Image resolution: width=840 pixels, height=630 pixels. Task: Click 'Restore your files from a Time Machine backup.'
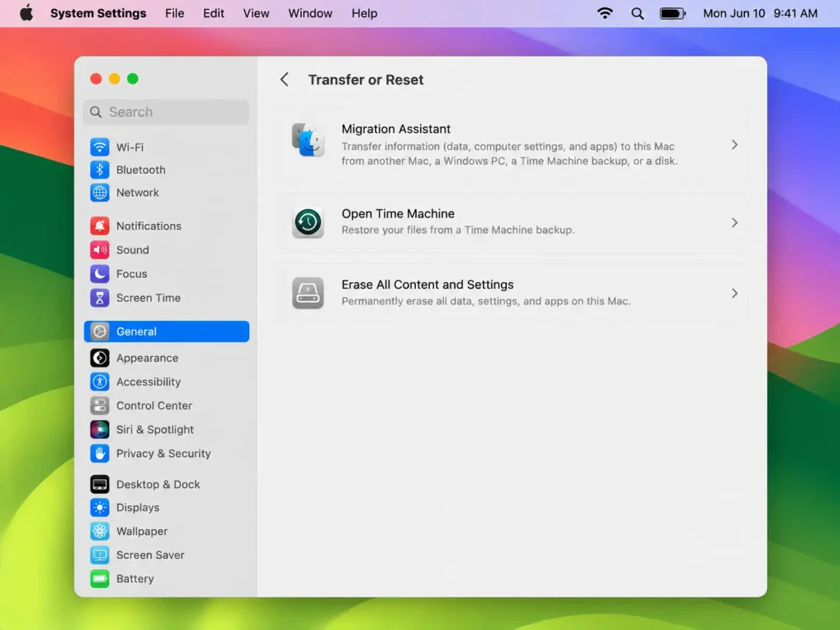(458, 230)
